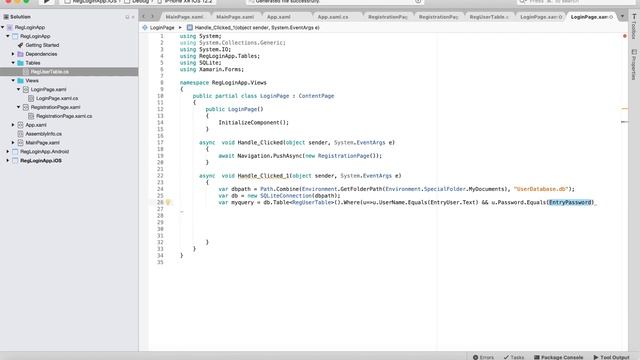Collapse the Tables folder
The height and width of the screenshot is (360, 640).
[x=13, y=63]
